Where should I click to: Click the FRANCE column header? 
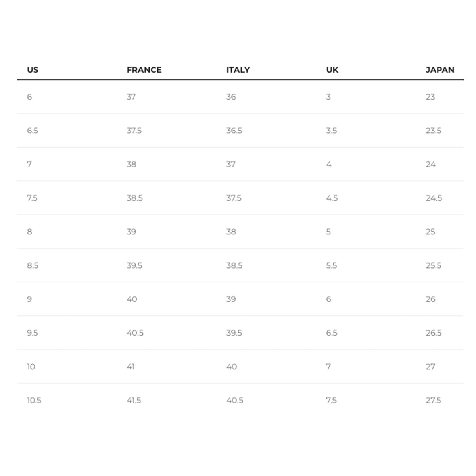coord(144,70)
